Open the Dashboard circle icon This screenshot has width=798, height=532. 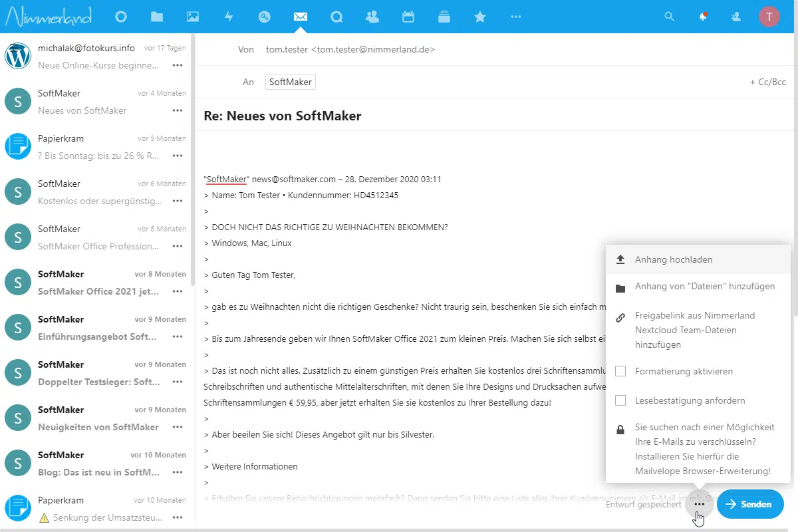click(x=120, y=17)
